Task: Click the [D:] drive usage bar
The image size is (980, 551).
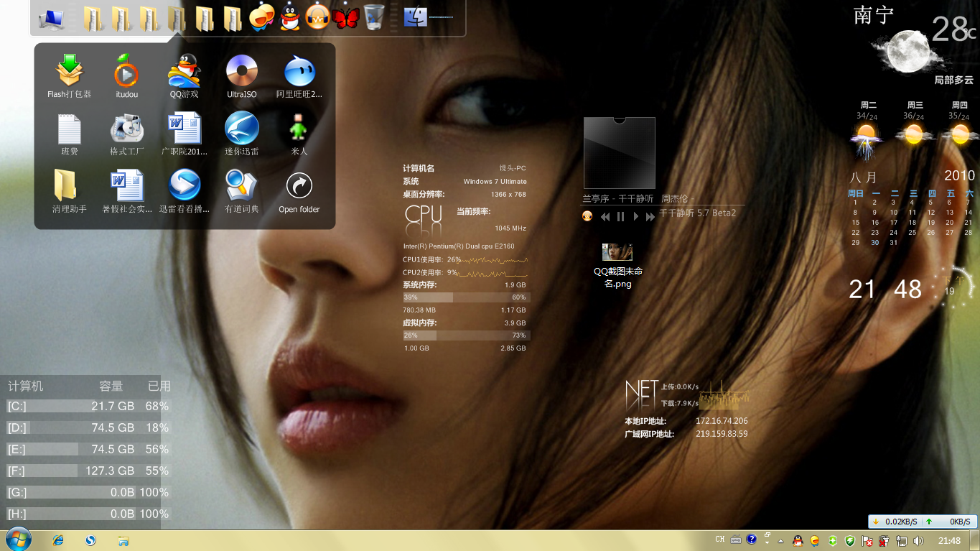Action: coord(88,427)
